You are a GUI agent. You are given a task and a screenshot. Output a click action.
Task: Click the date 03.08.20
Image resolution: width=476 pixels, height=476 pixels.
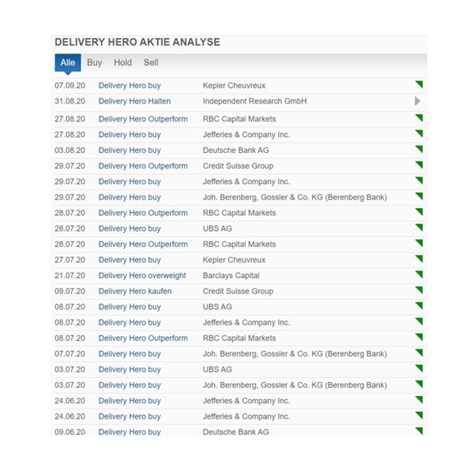click(x=70, y=150)
